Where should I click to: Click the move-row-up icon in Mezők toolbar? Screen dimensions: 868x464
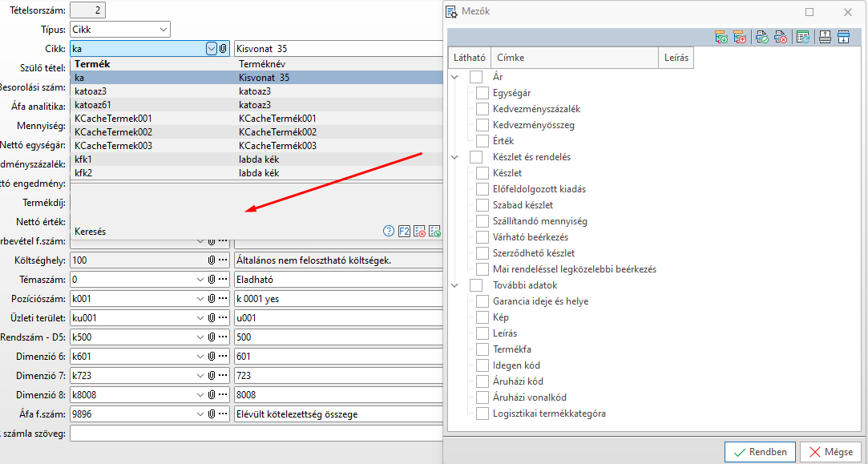pyautogui.click(x=825, y=37)
